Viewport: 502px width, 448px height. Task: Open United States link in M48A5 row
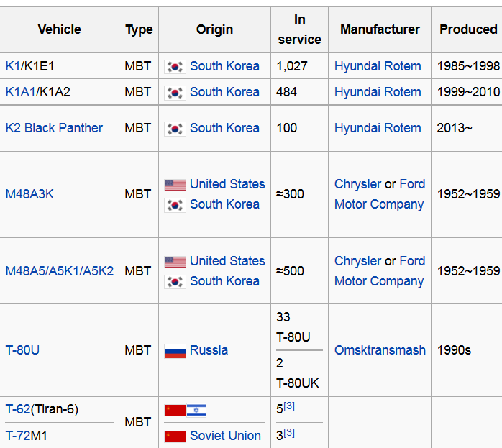[227, 261]
